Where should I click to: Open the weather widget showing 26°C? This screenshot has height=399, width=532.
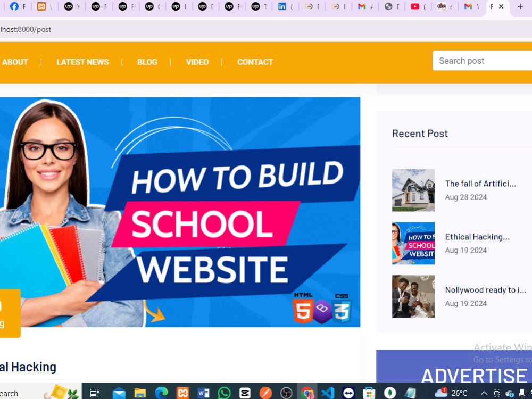(x=451, y=393)
